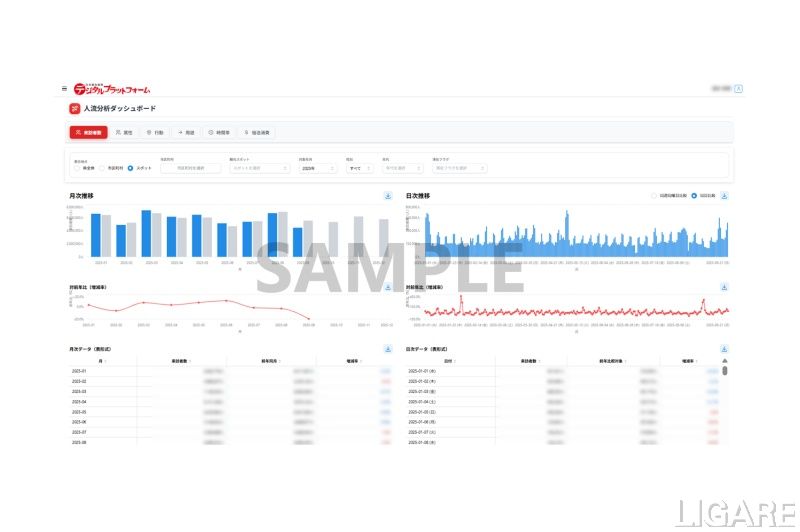Screen dimensions: 800x532
Task: Open the 2025年 year dropdown
Action: (x=318, y=168)
